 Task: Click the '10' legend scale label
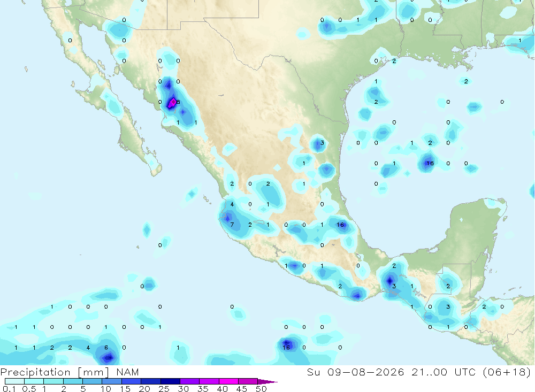(x=105, y=389)
